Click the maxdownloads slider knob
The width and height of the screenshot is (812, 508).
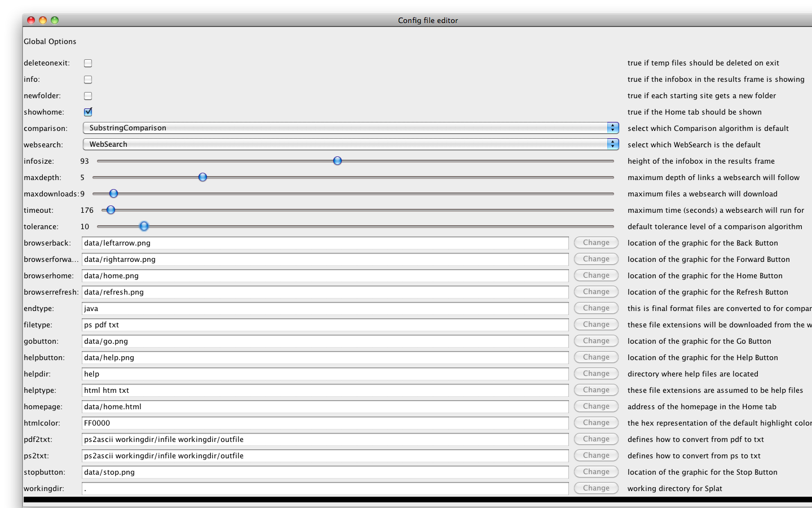pyautogui.click(x=113, y=194)
